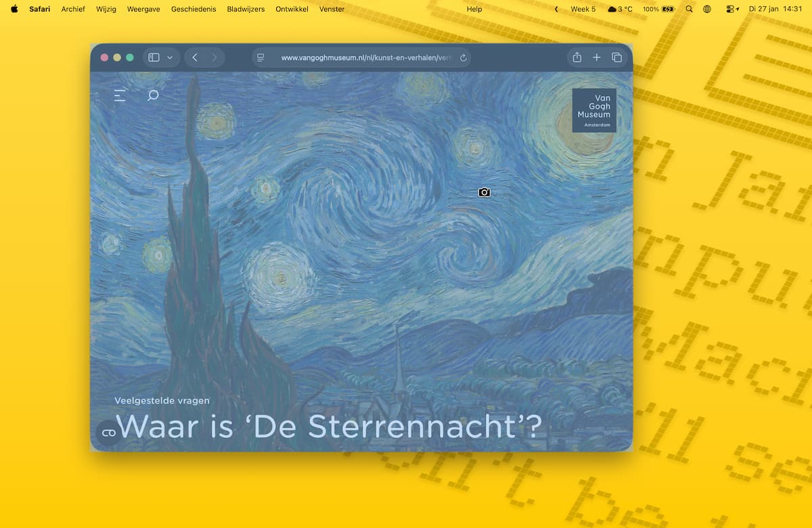Open the Apple menu

pos(14,9)
